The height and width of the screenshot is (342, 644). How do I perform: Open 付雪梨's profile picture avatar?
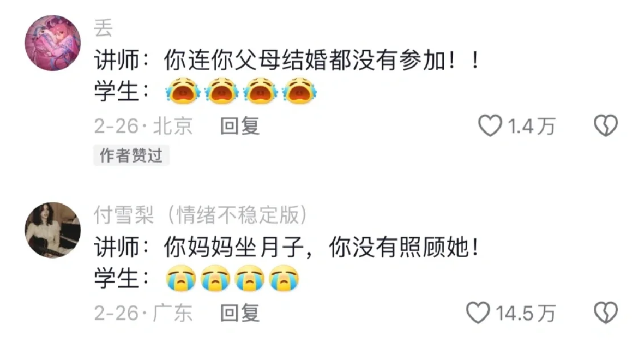[53, 230]
